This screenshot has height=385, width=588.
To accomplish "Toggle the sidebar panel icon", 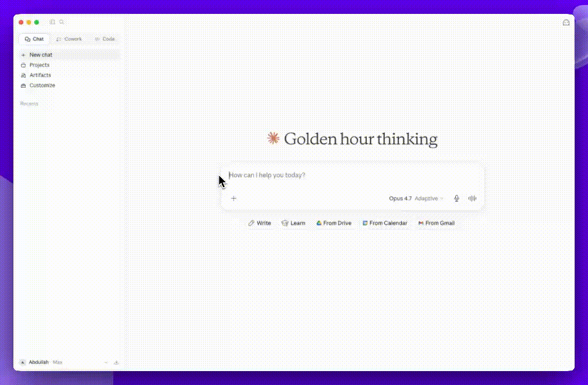I will point(52,22).
